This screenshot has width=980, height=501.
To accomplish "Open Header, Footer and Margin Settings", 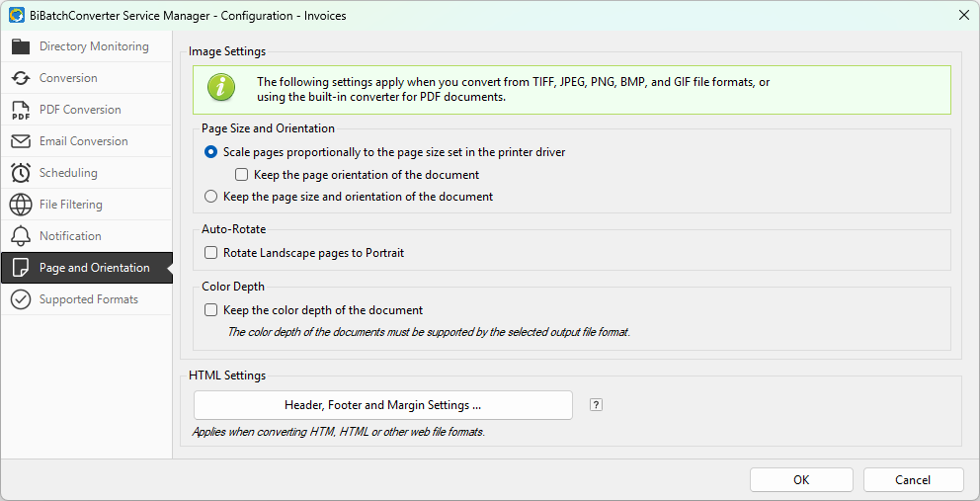I will click(x=382, y=405).
